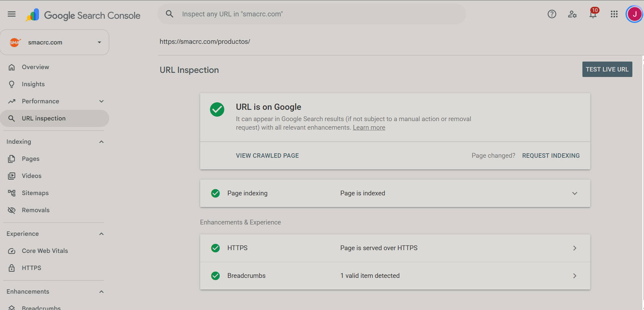Open HTTPS details arrow in Enhancements card

[575, 248]
